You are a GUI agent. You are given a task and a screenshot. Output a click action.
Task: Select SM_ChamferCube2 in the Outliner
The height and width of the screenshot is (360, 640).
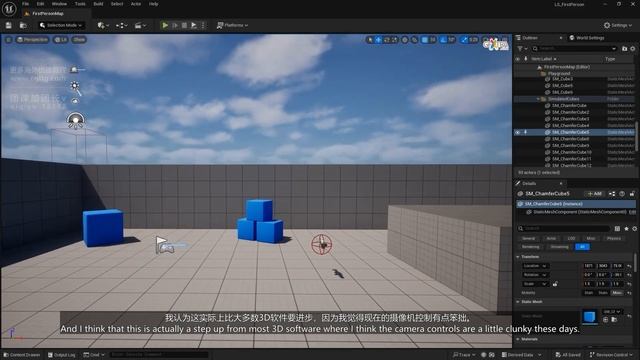click(570, 112)
